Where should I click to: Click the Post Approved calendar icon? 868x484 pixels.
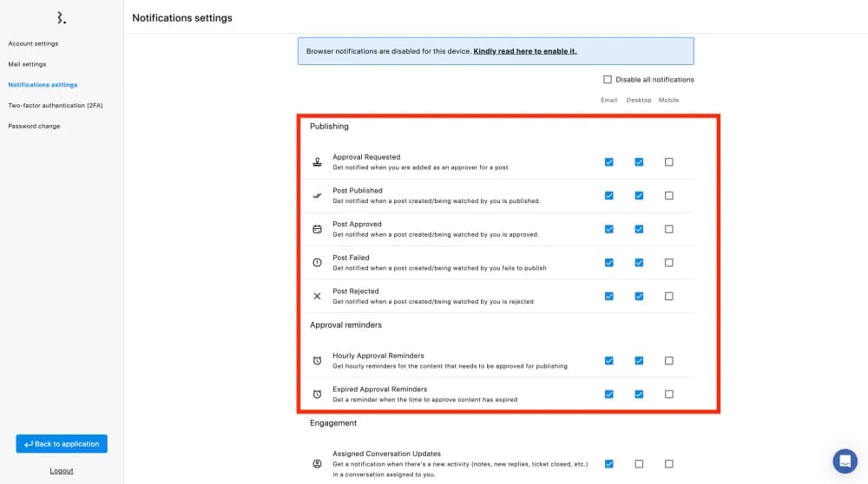point(317,229)
